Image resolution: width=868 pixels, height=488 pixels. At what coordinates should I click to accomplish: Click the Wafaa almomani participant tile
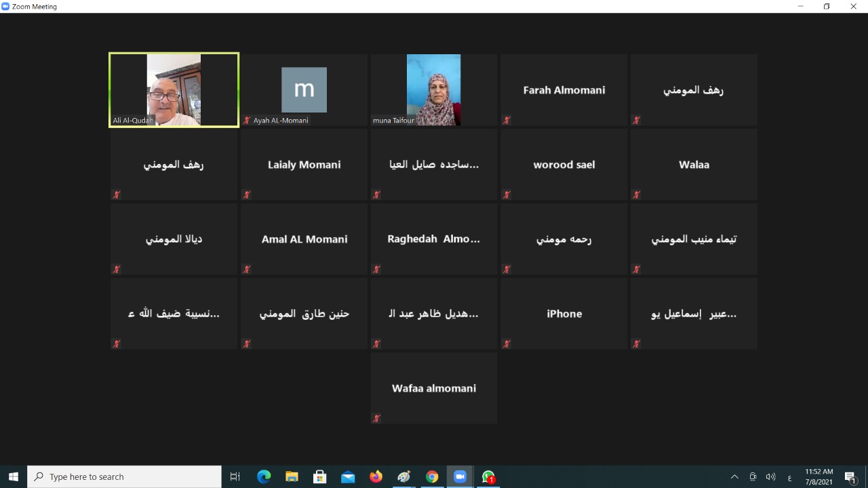click(x=433, y=388)
